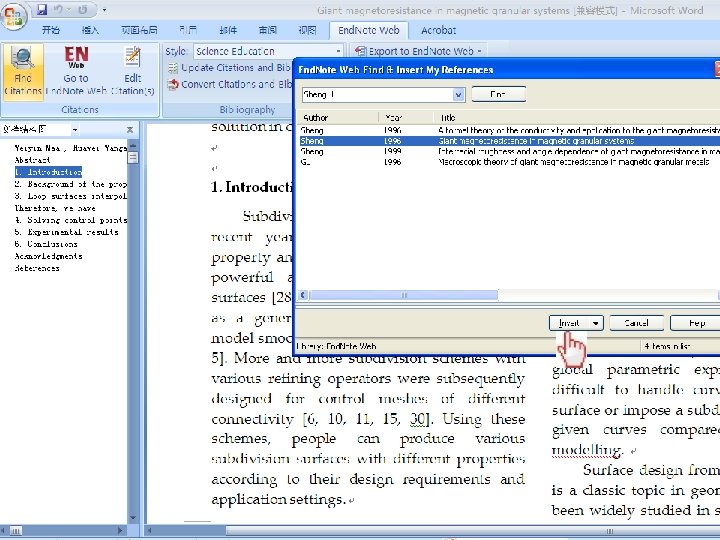Select 'Macroscopic theory of giant magnetoresistance' row
The height and width of the screenshot is (540, 720).
tap(509, 162)
